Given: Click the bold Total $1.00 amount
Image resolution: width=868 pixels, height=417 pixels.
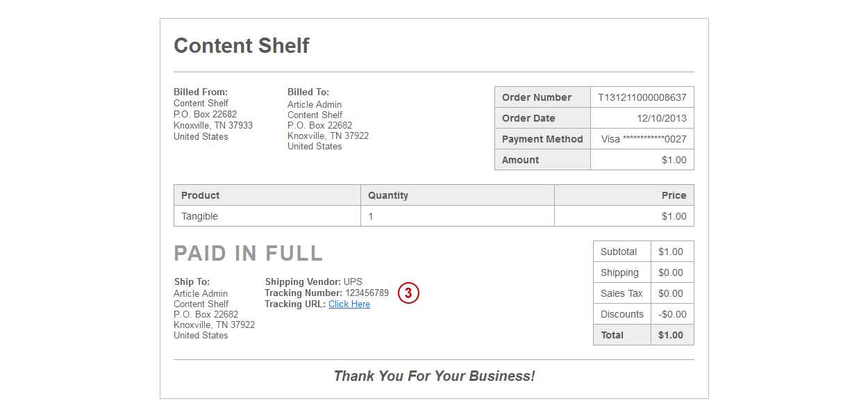Looking at the screenshot, I should coord(671,335).
